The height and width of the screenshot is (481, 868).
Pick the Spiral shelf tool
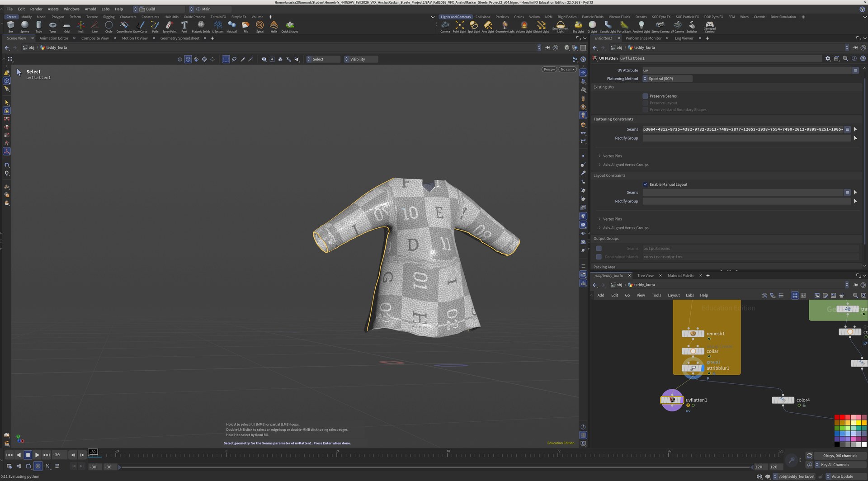[259, 26]
